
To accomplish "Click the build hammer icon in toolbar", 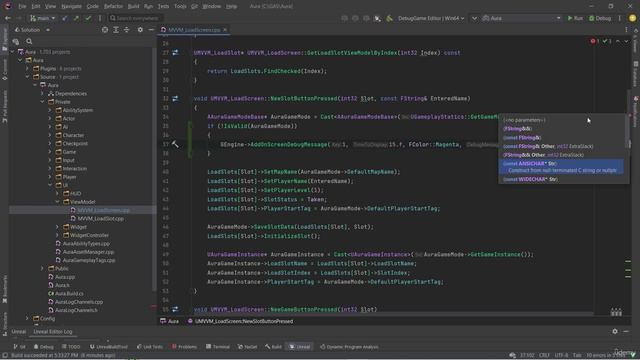I will (x=389, y=18).
